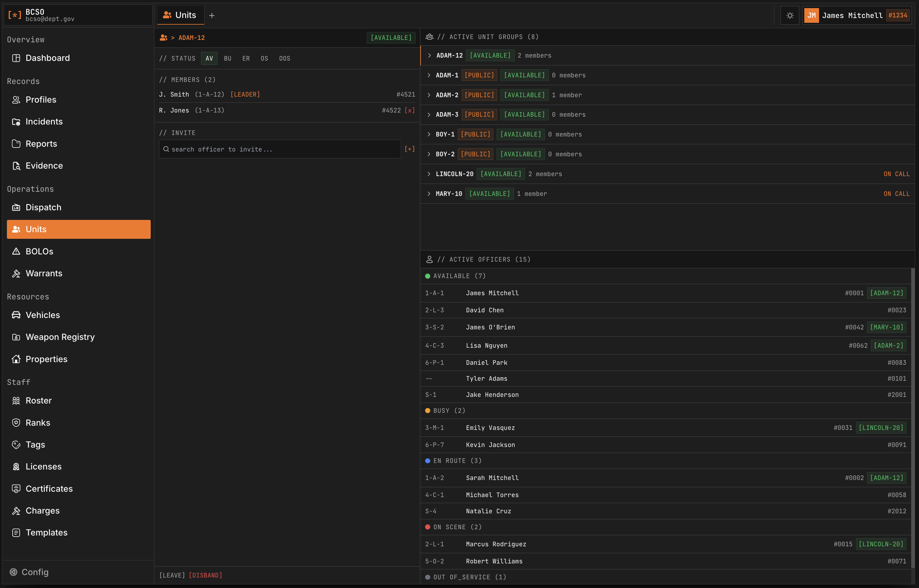
Task: Set unit status to OOS
Action: point(284,58)
